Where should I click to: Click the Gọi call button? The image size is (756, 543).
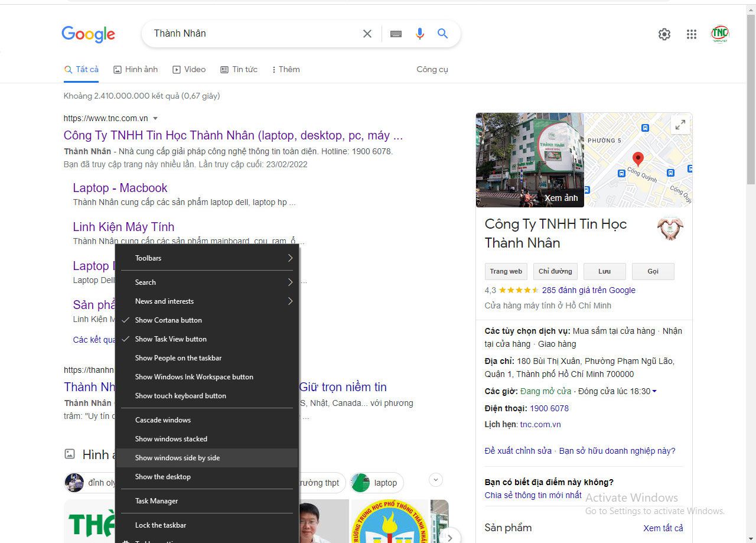click(x=653, y=271)
